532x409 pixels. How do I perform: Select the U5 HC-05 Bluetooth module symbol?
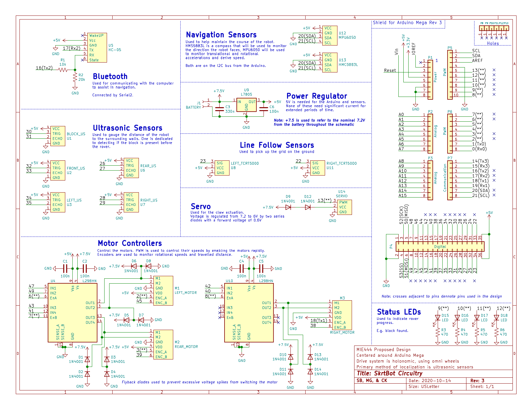[97, 48]
